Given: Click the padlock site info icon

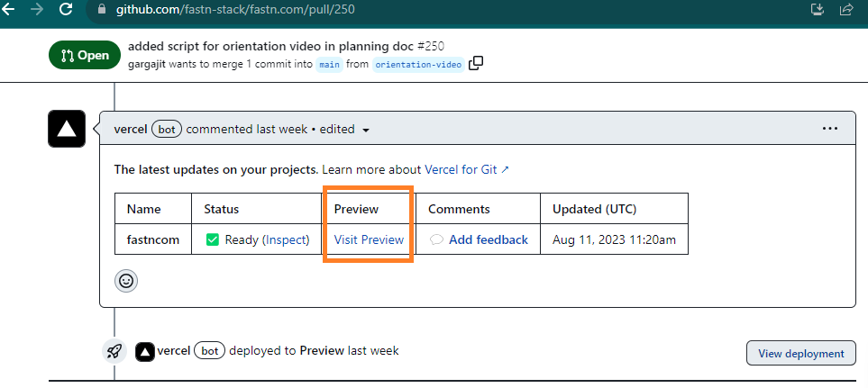Looking at the screenshot, I should [x=101, y=9].
